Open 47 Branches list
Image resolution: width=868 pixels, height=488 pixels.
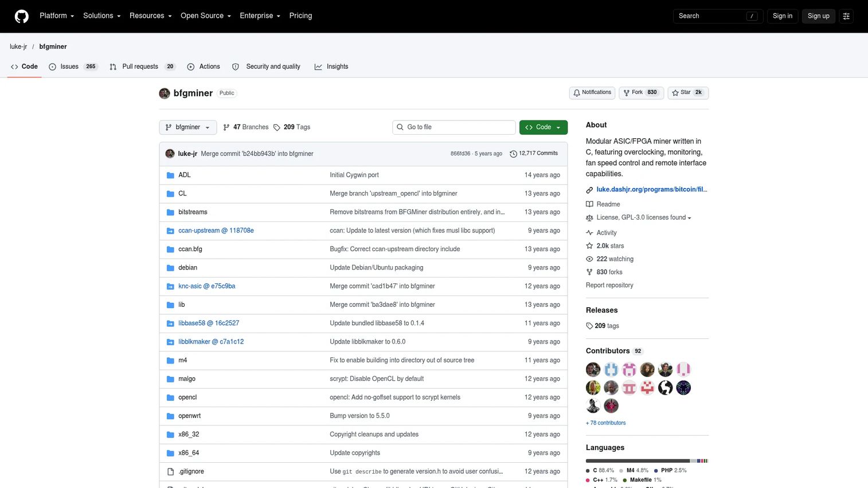click(245, 127)
